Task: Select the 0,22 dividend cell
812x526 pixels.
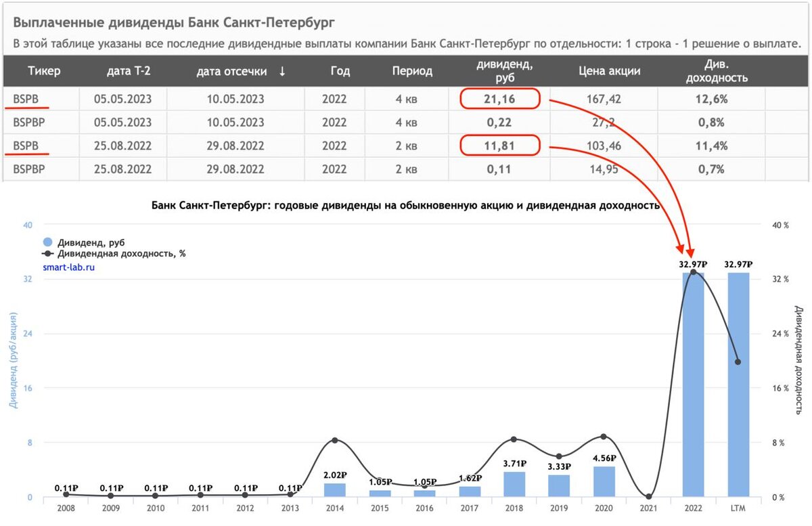Action: coord(501,123)
